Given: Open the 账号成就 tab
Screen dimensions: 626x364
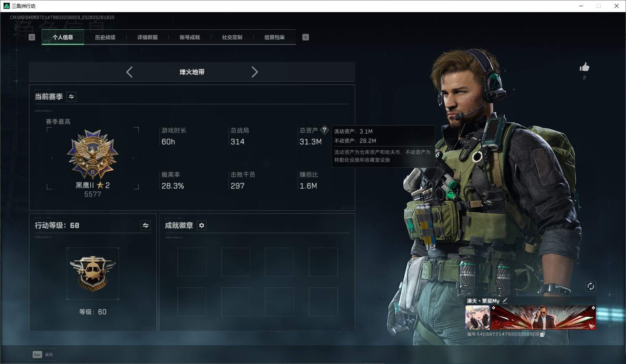Looking at the screenshot, I should coord(190,37).
